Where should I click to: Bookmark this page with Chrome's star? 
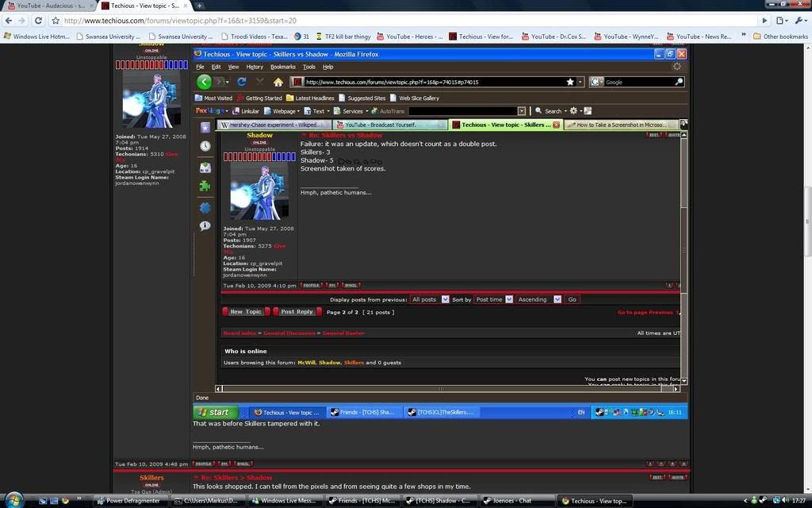coord(56,21)
